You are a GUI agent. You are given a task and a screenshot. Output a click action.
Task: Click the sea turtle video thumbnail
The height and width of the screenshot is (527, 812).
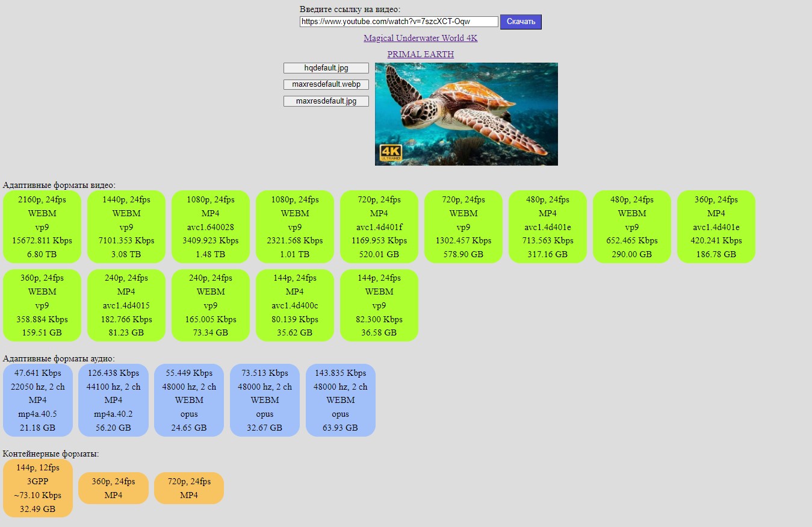[x=466, y=114]
